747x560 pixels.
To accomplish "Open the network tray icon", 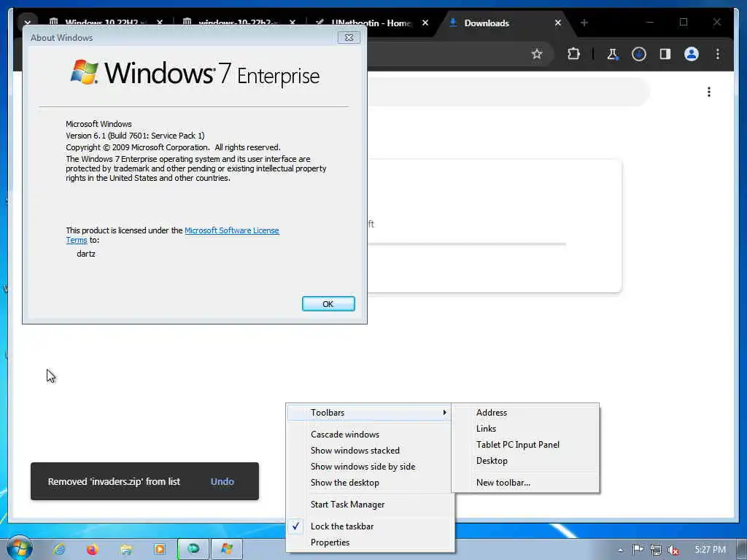I will [656, 550].
